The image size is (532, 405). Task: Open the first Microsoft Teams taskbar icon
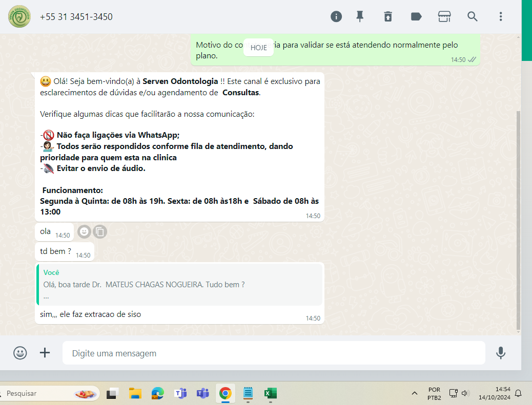coord(180,393)
